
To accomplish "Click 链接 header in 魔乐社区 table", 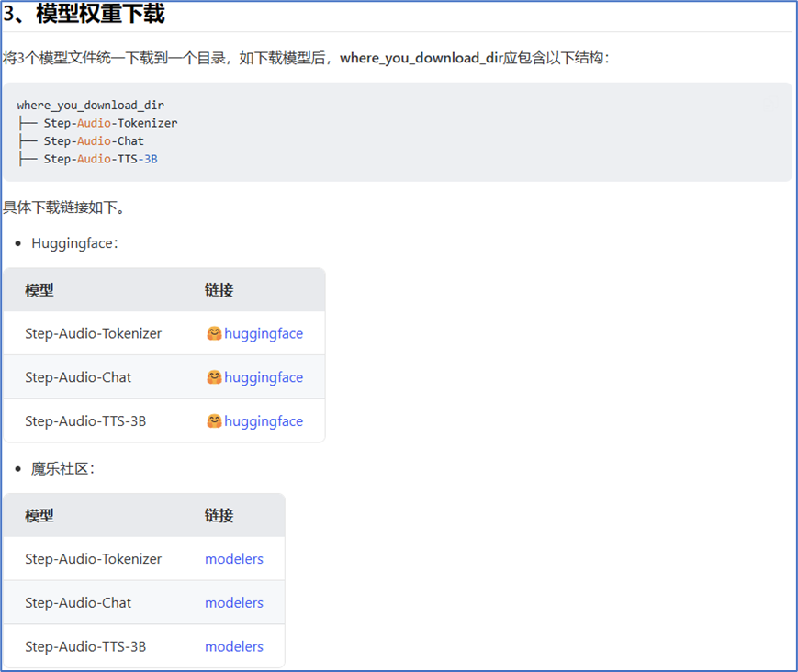I will (219, 515).
